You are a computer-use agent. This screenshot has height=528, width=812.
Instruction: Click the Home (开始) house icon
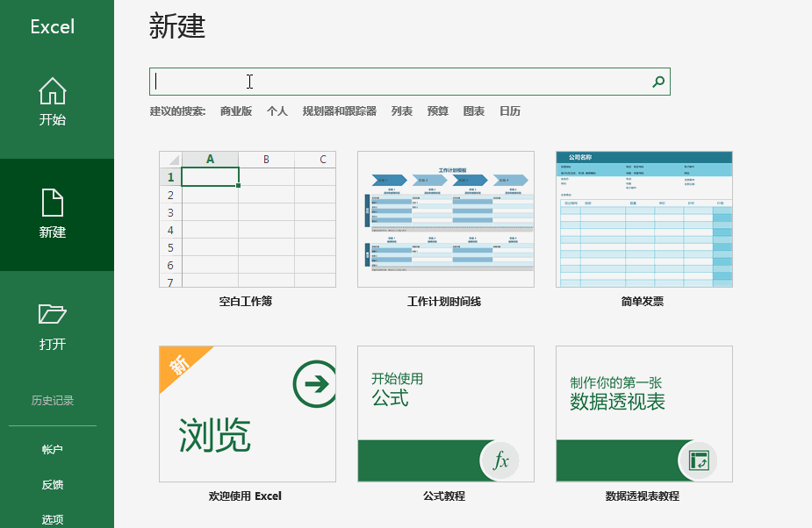53,91
